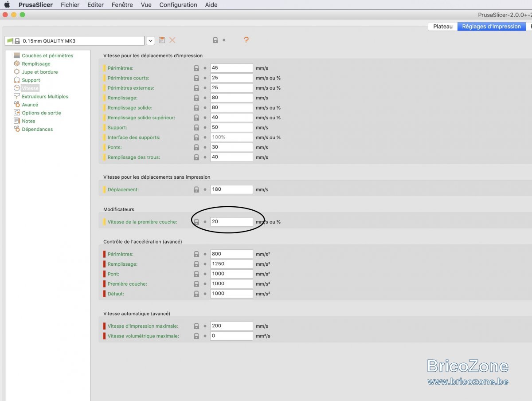
Task: Click the lock icon for Périmètres speed
Action: point(196,68)
